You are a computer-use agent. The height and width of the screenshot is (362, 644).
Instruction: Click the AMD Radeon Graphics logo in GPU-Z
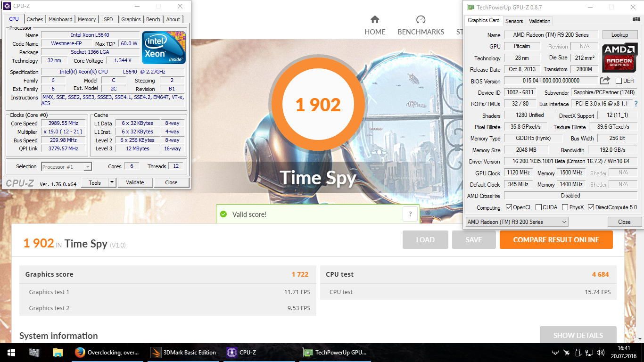tap(619, 58)
